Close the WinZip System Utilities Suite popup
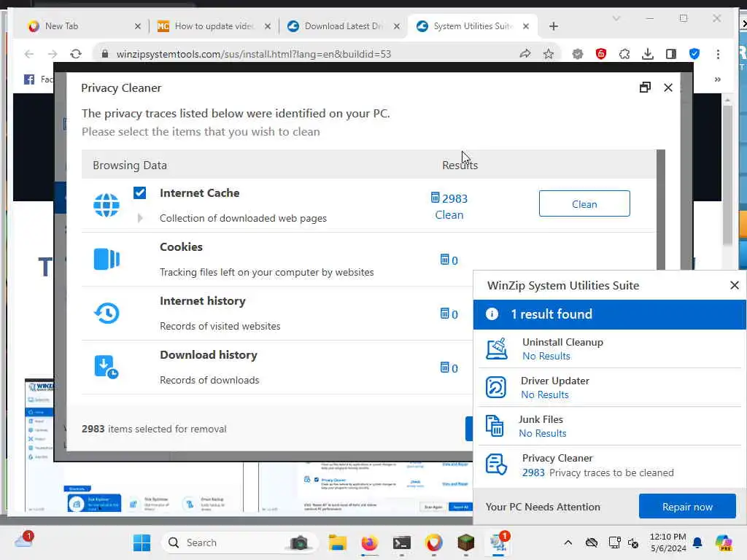Viewport: 747px width, 560px height. (x=734, y=285)
